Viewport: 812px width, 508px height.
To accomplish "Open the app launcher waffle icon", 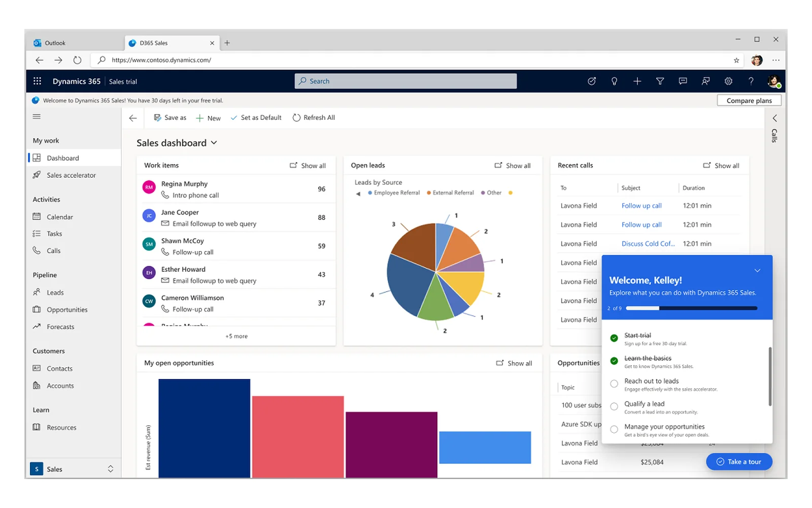I will pyautogui.click(x=37, y=81).
